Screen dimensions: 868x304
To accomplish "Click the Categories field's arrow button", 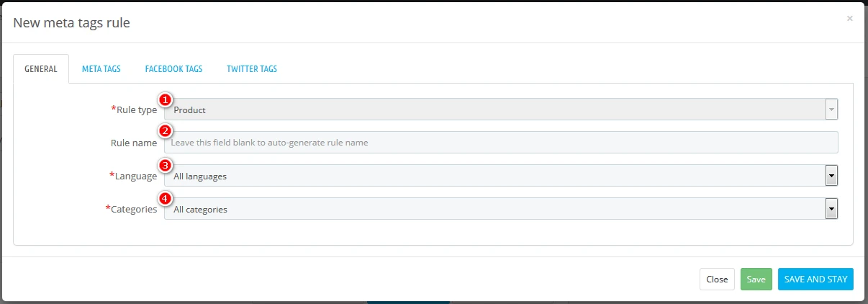I will pyautogui.click(x=831, y=209).
